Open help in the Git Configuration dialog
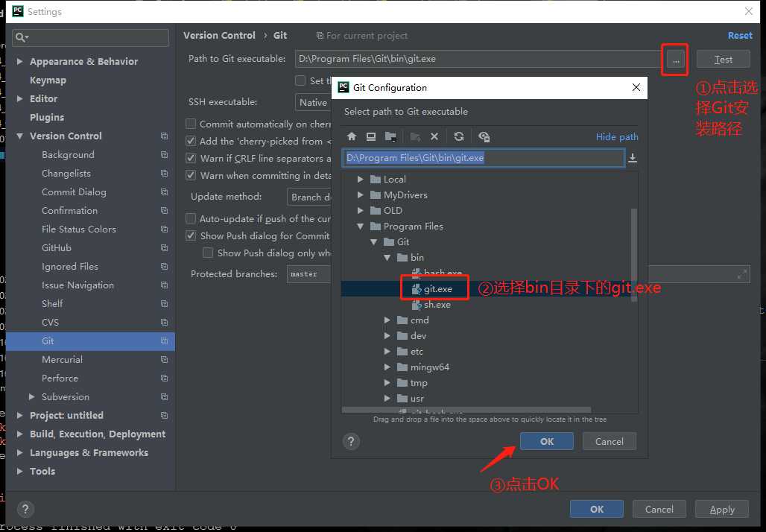Screen dimensions: 766x532 (x=351, y=442)
